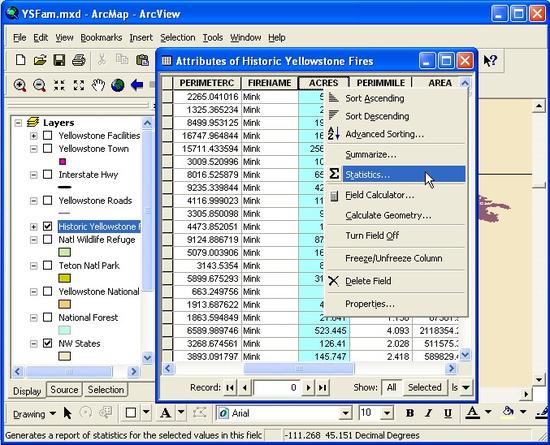Open the Arial font name dropdown

(x=346, y=413)
